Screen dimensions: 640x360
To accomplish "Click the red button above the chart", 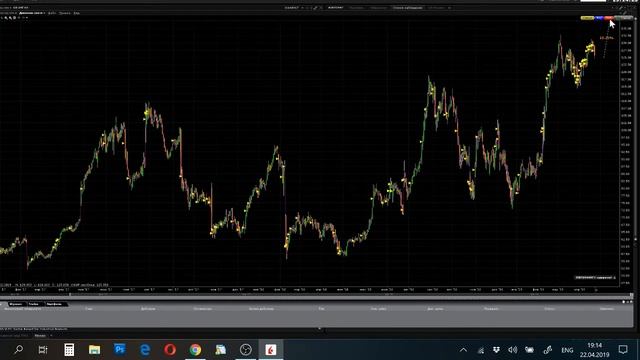I will [x=608, y=18].
